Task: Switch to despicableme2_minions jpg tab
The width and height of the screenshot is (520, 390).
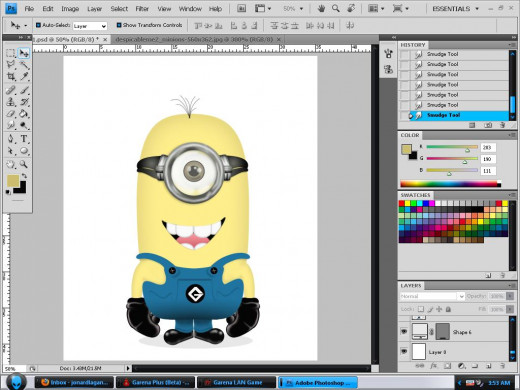Action: (x=198, y=39)
